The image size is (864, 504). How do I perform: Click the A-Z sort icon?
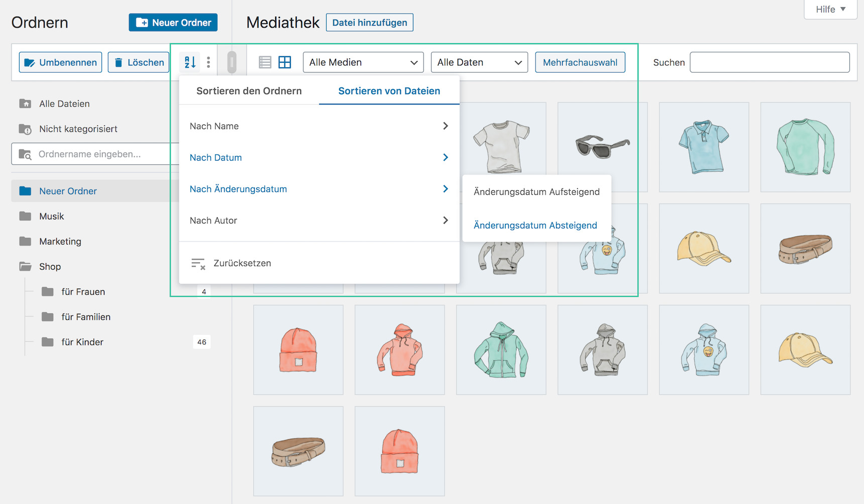click(190, 62)
